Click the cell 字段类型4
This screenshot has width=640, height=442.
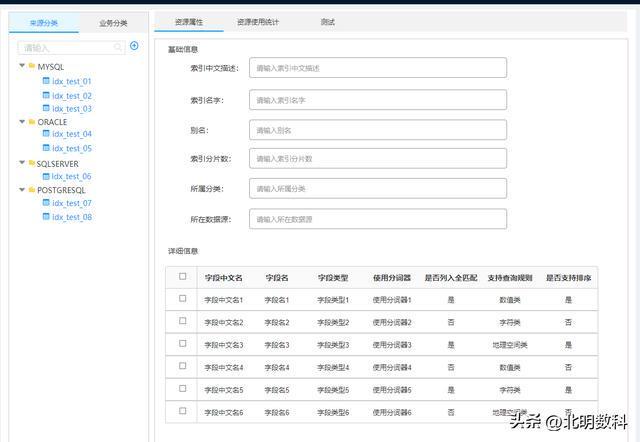(x=333, y=367)
